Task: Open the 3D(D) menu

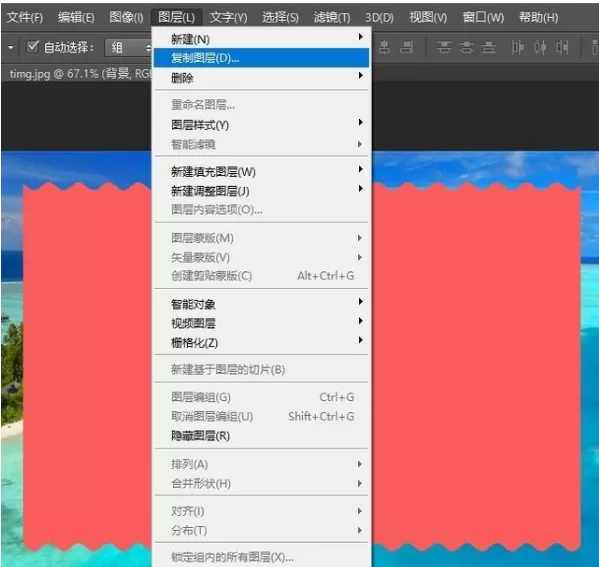Action: pos(379,17)
